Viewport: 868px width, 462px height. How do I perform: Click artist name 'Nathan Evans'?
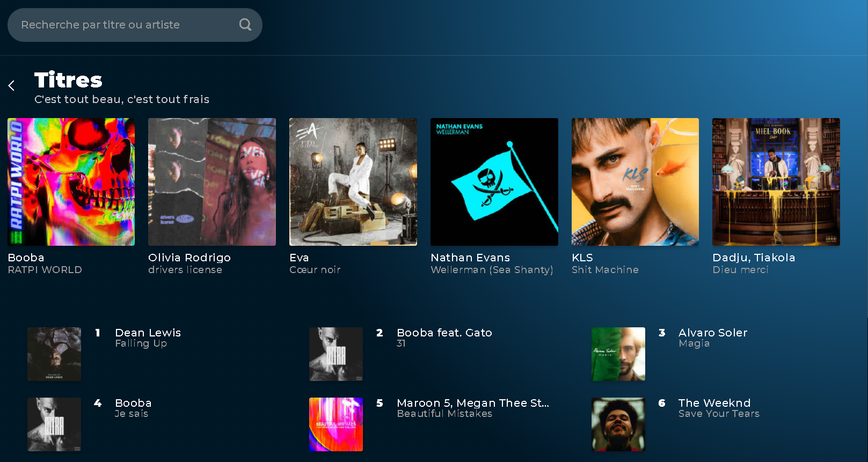pyautogui.click(x=470, y=258)
